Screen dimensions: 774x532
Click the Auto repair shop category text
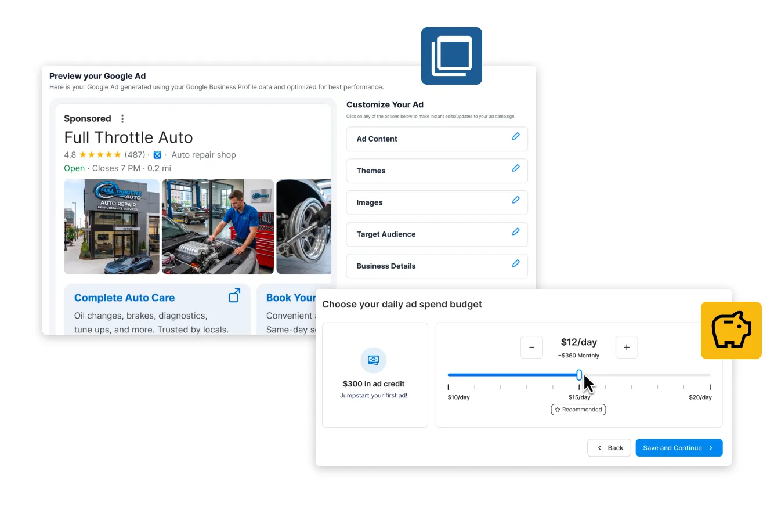click(204, 155)
